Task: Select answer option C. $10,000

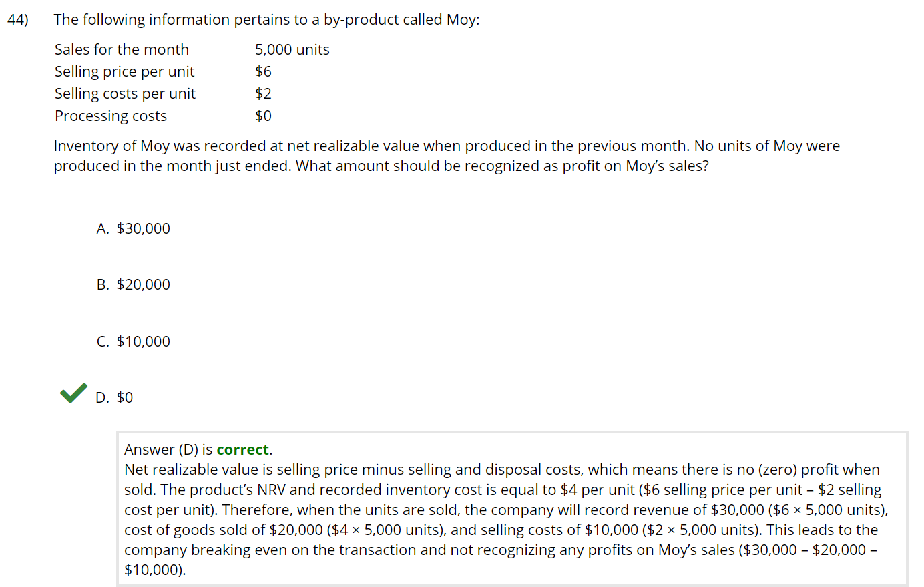Action: (133, 341)
